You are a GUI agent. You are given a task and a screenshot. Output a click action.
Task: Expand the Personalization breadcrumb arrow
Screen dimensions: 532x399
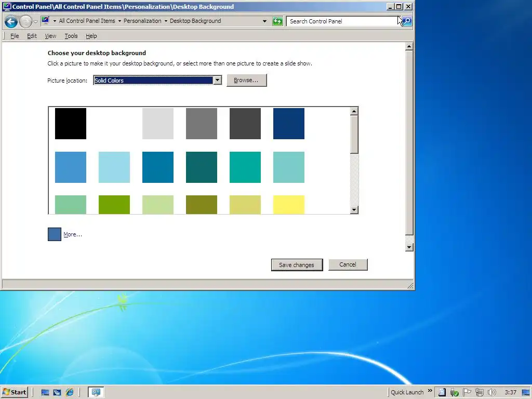click(x=166, y=21)
